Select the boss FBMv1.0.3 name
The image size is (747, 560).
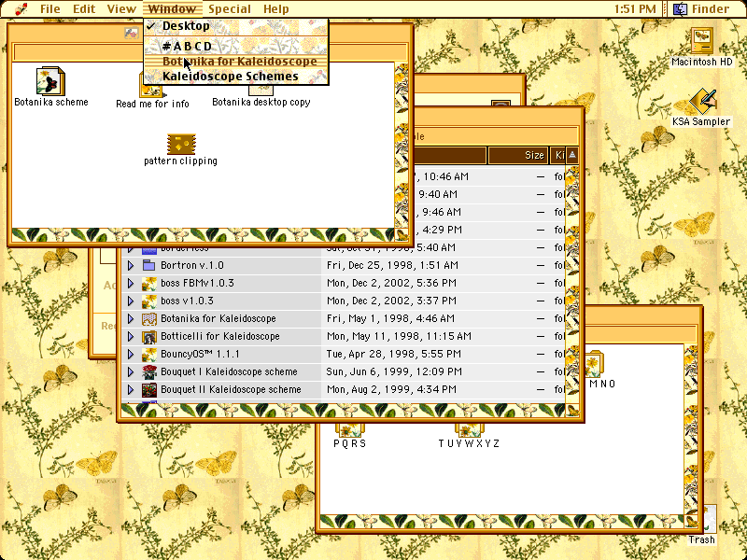[x=197, y=284]
